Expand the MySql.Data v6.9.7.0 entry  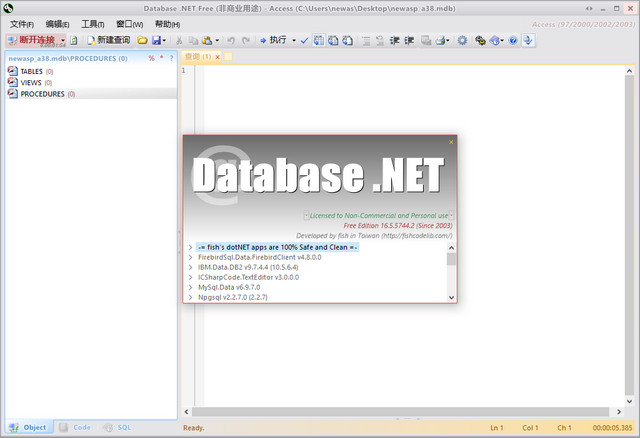190,287
